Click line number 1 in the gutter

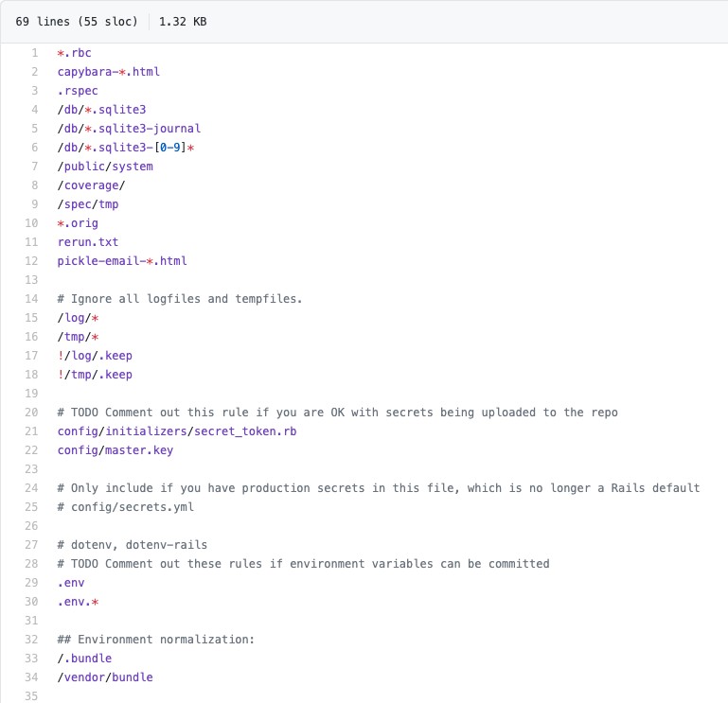pos(35,53)
